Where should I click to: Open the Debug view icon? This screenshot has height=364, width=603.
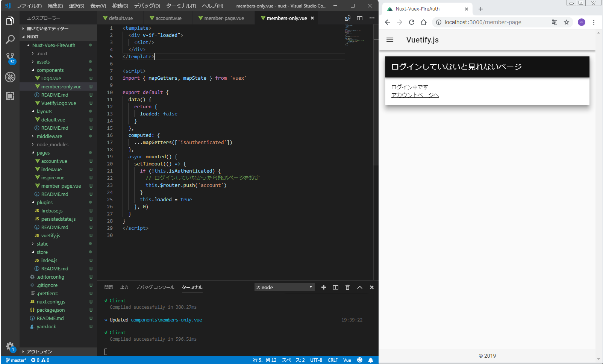(x=10, y=77)
